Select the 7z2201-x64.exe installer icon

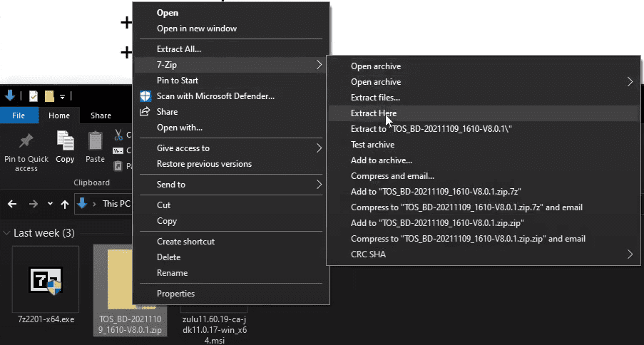[46, 279]
